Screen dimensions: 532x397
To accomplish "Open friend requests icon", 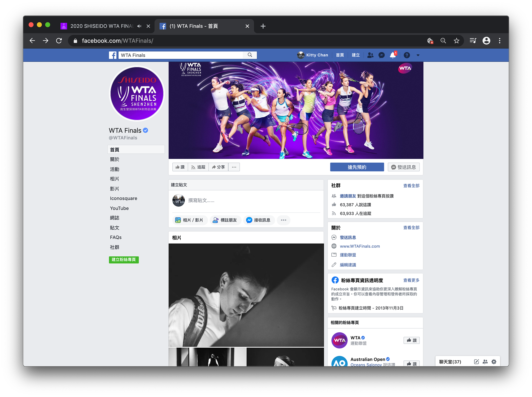I will [370, 55].
